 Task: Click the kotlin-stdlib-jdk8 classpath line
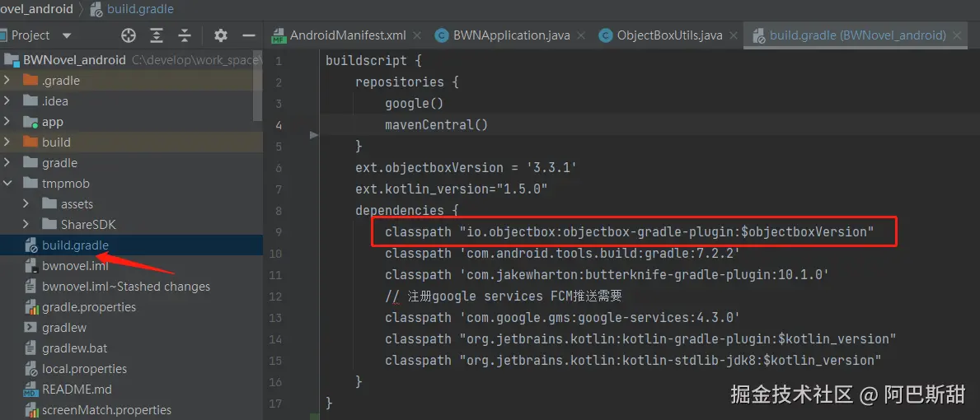click(x=633, y=360)
